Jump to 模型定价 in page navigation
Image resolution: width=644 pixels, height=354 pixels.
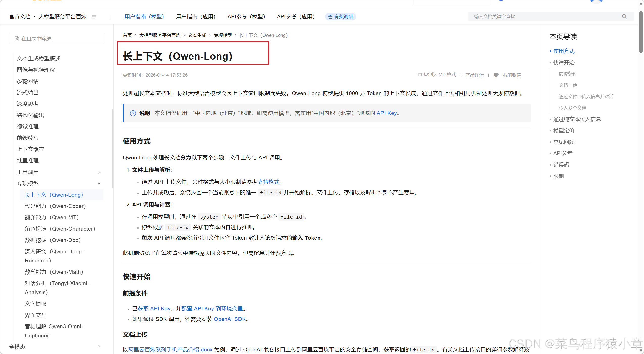[564, 131]
